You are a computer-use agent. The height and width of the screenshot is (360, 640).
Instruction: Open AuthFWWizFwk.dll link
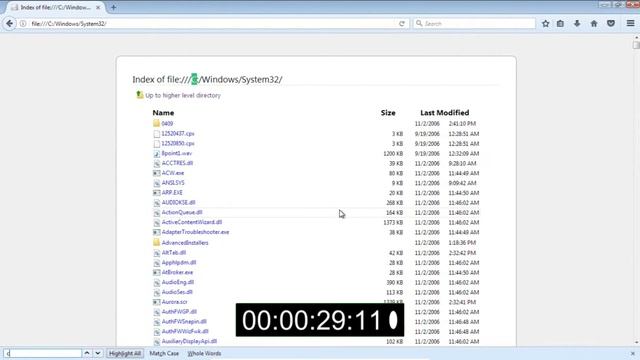click(185, 331)
